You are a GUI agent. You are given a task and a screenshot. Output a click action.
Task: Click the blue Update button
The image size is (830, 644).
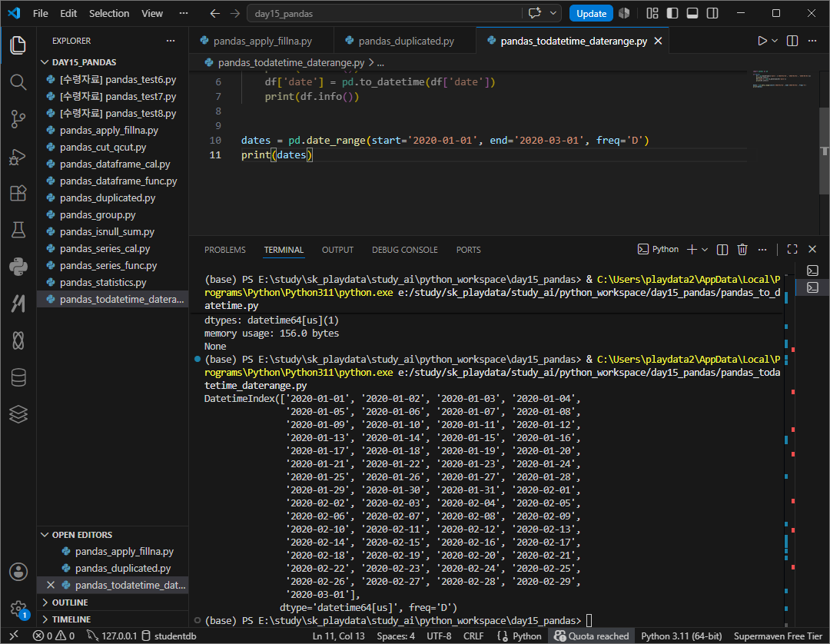coord(591,13)
